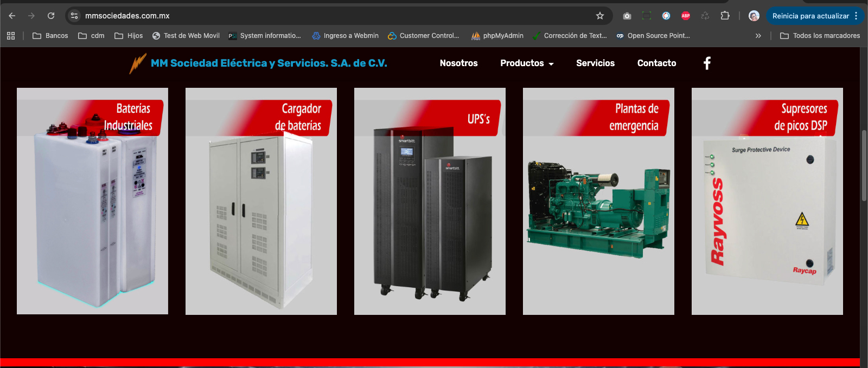Click the browser forward arrow

point(31,16)
